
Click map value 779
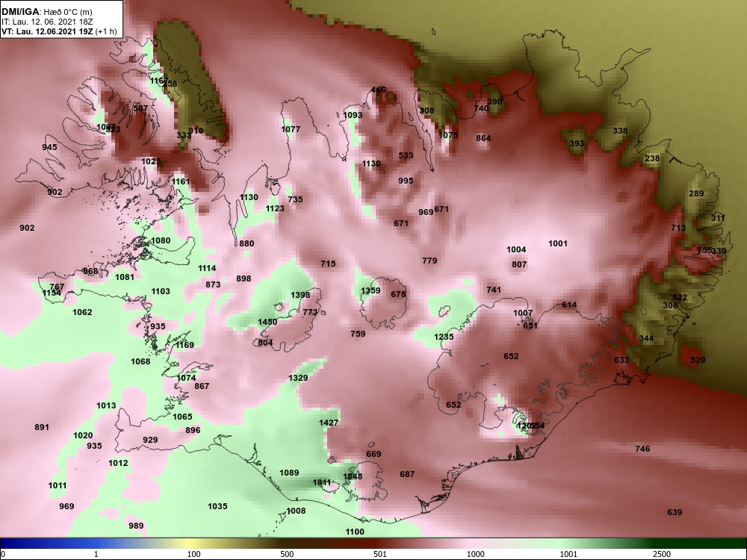pyautogui.click(x=430, y=261)
